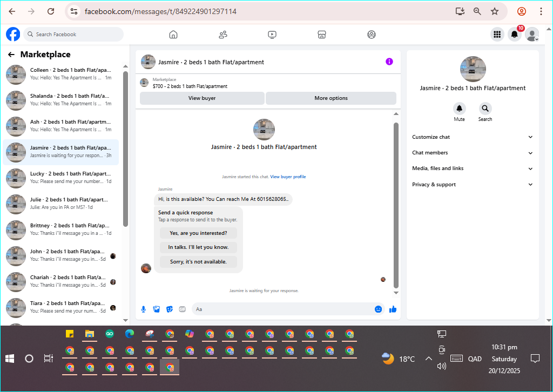553x392 pixels.
Task: Open the Friends icon in top navigation
Action: (223, 35)
